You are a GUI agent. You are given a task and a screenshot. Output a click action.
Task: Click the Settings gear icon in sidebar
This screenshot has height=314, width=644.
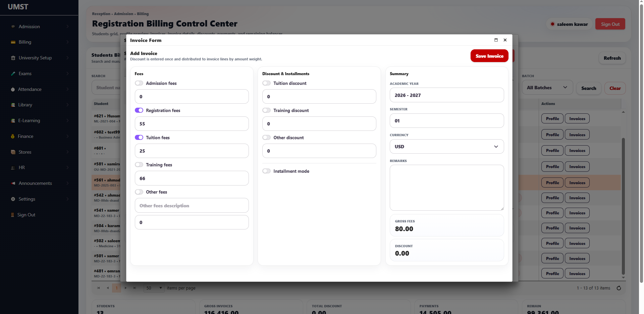tap(13, 199)
